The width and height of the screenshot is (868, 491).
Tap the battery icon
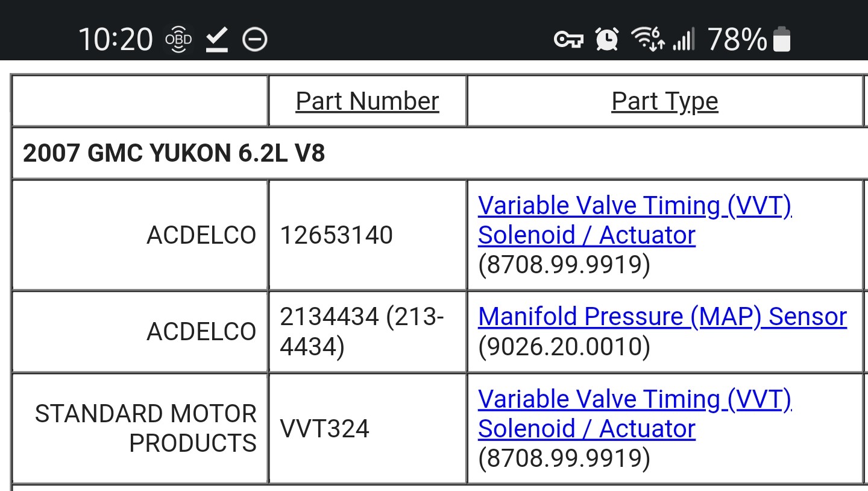(782, 40)
